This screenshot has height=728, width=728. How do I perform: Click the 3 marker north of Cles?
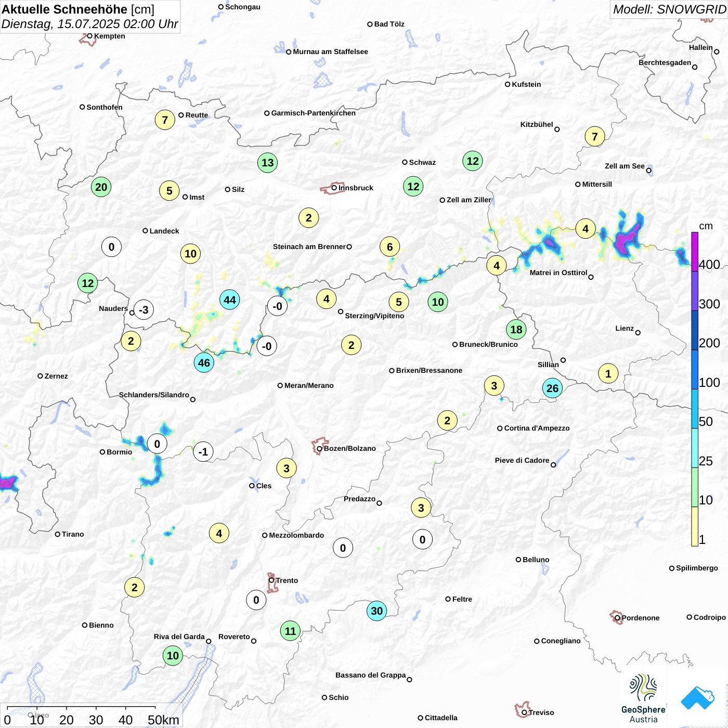[286, 469]
